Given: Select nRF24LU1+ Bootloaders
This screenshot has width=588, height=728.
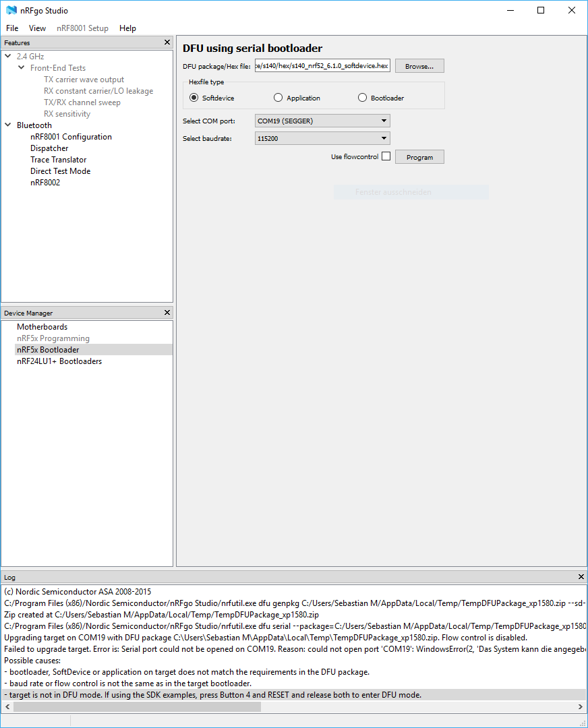Looking at the screenshot, I should 59,361.
